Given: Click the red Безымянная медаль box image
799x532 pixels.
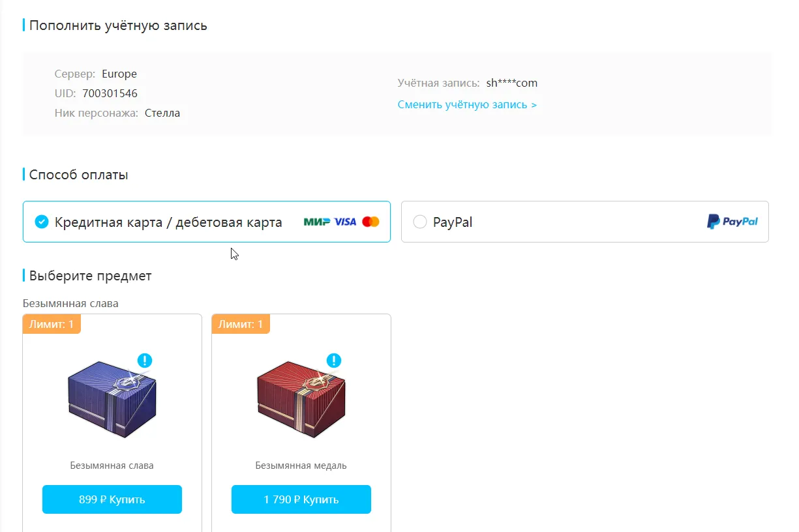Looking at the screenshot, I should pyautogui.click(x=301, y=399).
